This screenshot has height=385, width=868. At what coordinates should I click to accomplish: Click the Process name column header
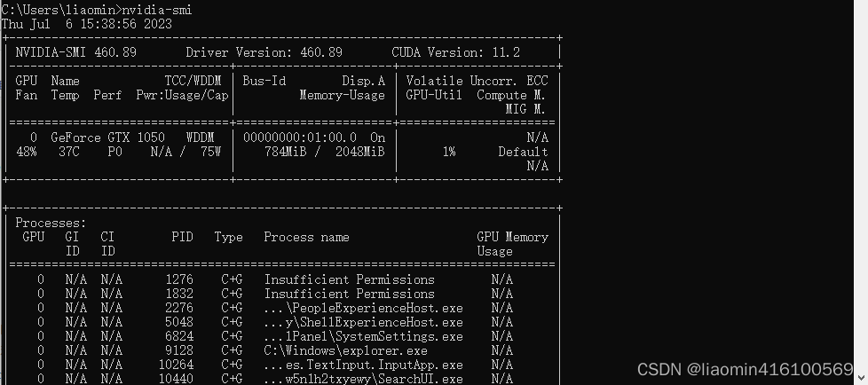tap(307, 238)
